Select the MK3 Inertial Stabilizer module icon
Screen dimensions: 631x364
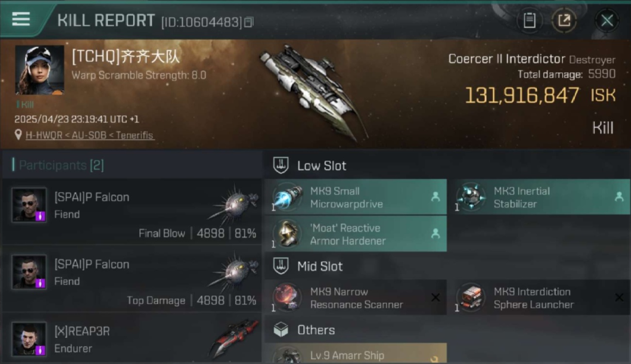point(470,198)
